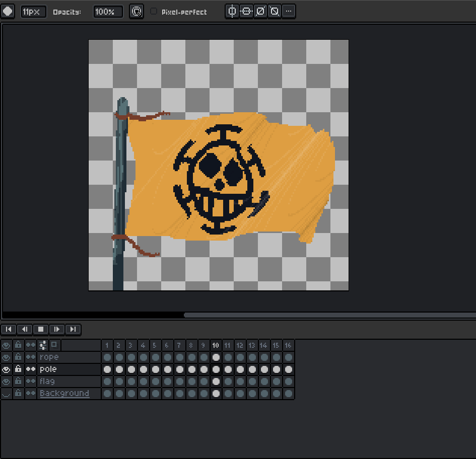Viewport: 476px width, 459px height.
Task: Select frame 1 in timeline header
Action: pos(107,345)
